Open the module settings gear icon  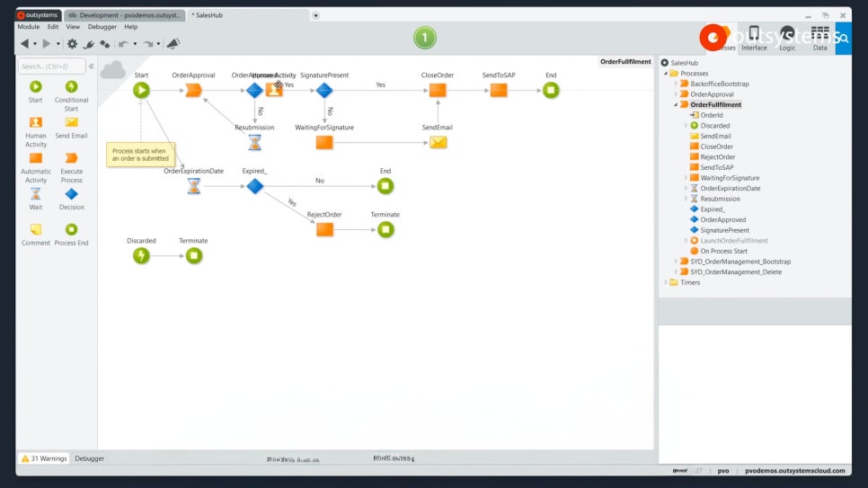[x=72, y=44]
